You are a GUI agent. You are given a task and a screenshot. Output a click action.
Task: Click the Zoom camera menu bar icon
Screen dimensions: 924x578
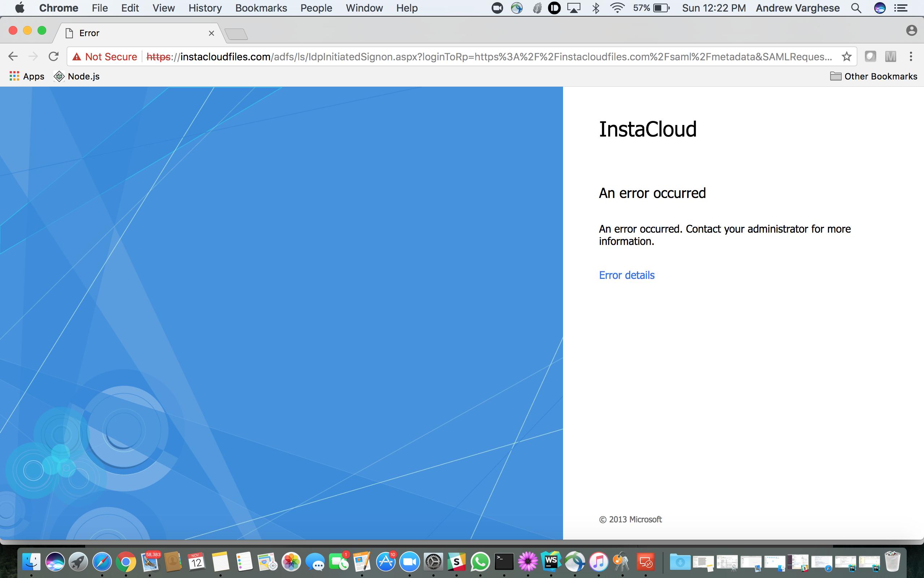click(x=497, y=8)
